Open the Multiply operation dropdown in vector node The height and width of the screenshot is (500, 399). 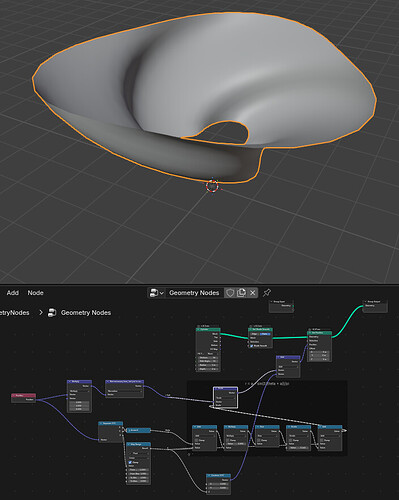(x=79, y=391)
